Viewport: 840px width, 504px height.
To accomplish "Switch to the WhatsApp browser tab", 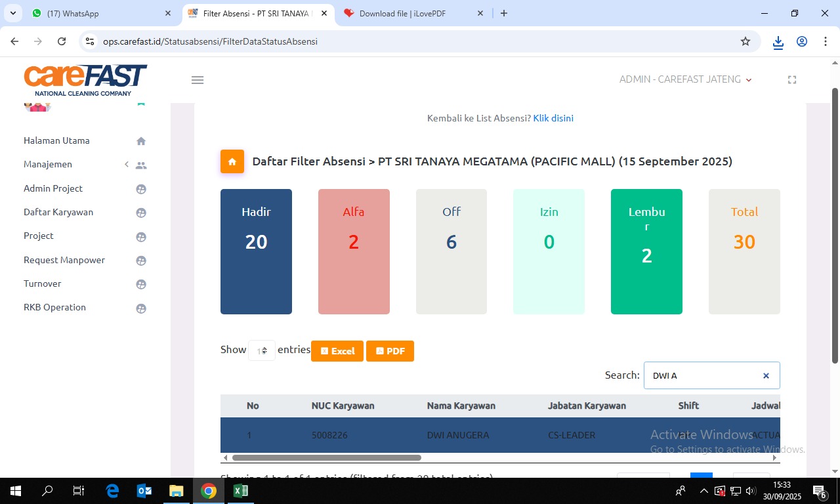I will pyautogui.click(x=98, y=13).
